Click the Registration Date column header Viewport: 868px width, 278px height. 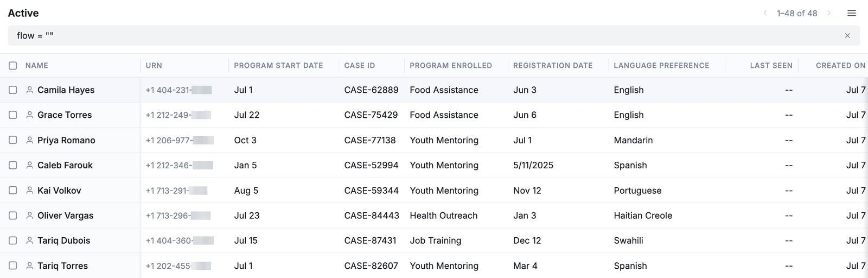click(553, 66)
